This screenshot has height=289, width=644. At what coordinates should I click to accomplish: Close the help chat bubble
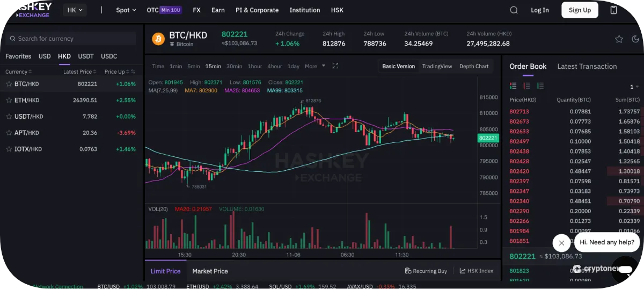561,243
